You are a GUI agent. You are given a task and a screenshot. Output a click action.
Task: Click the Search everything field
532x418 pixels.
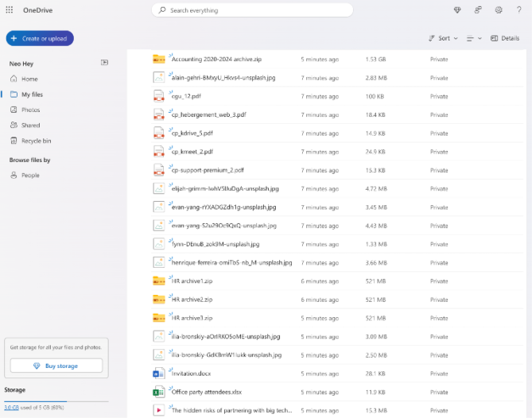click(252, 10)
